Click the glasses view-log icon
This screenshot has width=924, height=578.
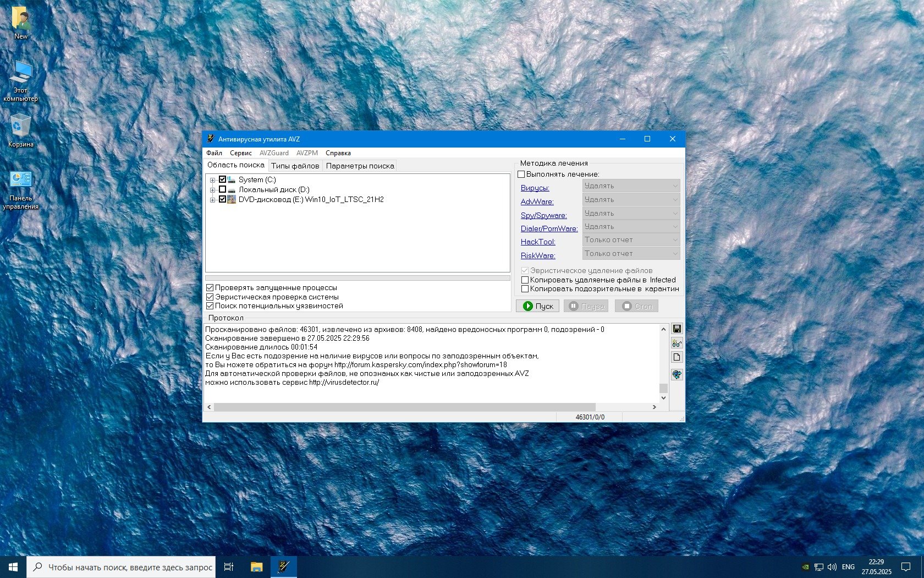(x=676, y=343)
